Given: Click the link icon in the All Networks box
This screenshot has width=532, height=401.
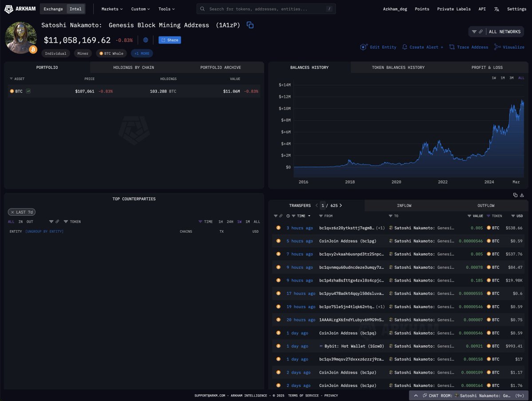Looking at the screenshot, I should point(481,31).
